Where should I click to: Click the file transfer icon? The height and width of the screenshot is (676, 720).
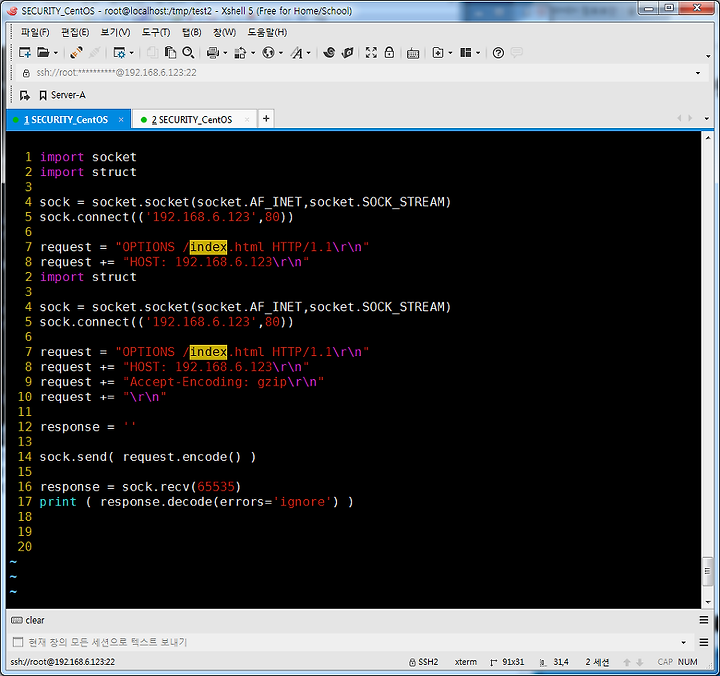click(x=240, y=53)
